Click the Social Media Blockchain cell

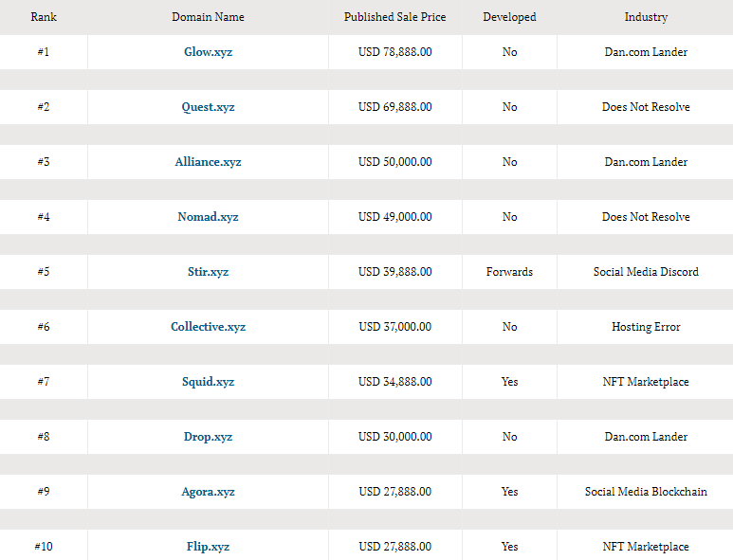pos(646,492)
